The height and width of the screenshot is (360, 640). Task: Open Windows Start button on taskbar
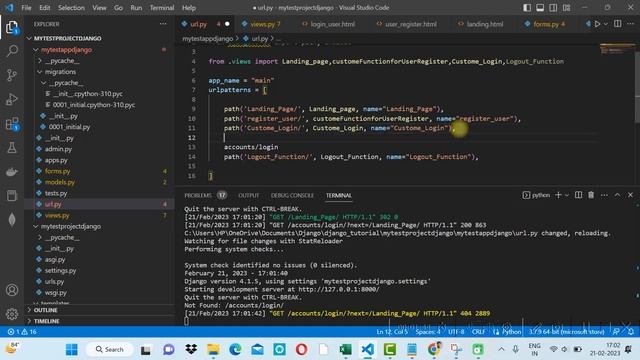click(x=72, y=350)
